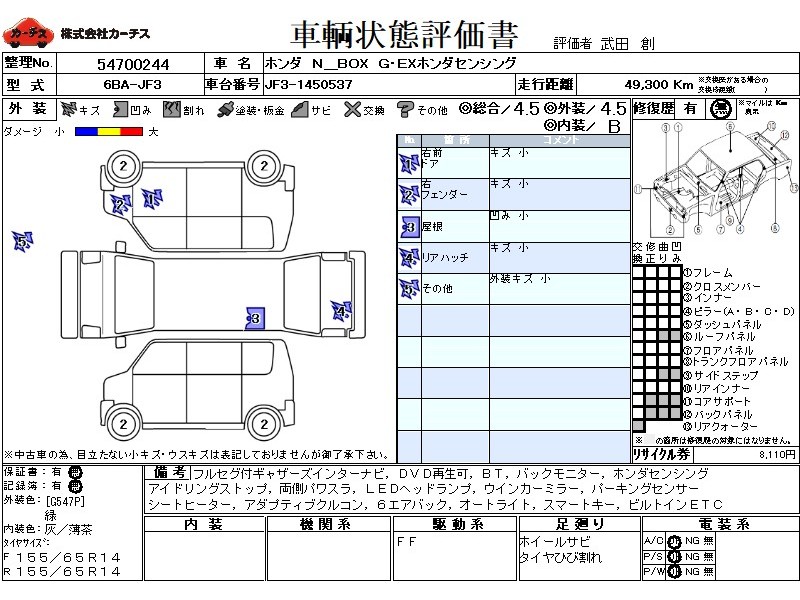
Task: Click the ⑥ルーフパネル item in the repair list
Action: (x=719, y=337)
